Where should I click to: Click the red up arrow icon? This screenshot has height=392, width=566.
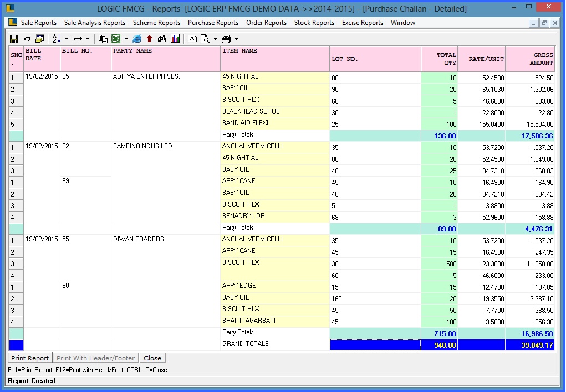(x=150, y=39)
